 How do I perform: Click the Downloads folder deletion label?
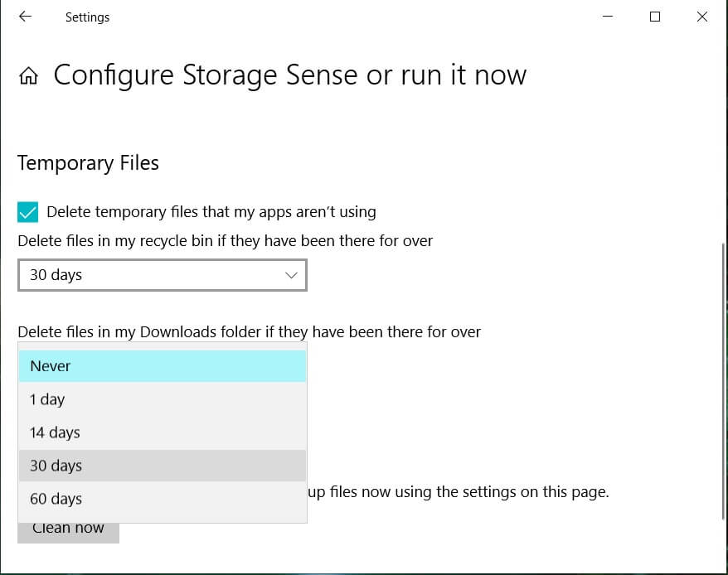[249, 332]
